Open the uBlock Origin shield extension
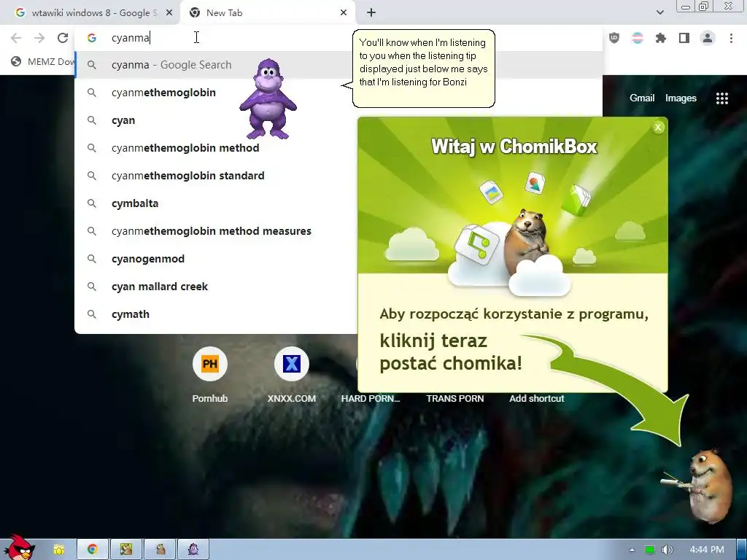The width and height of the screenshot is (747, 560). pyautogui.click(x=614, y=38)
